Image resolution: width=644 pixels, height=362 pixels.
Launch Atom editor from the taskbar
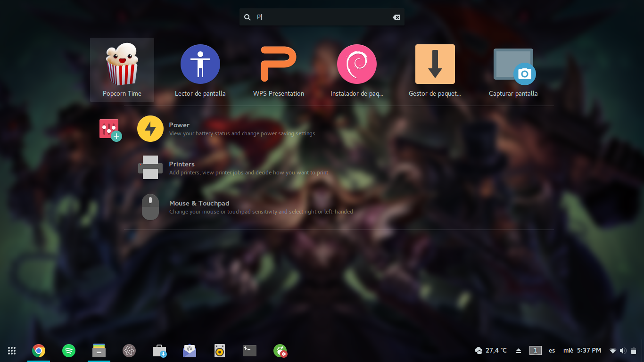coord(129,351)
